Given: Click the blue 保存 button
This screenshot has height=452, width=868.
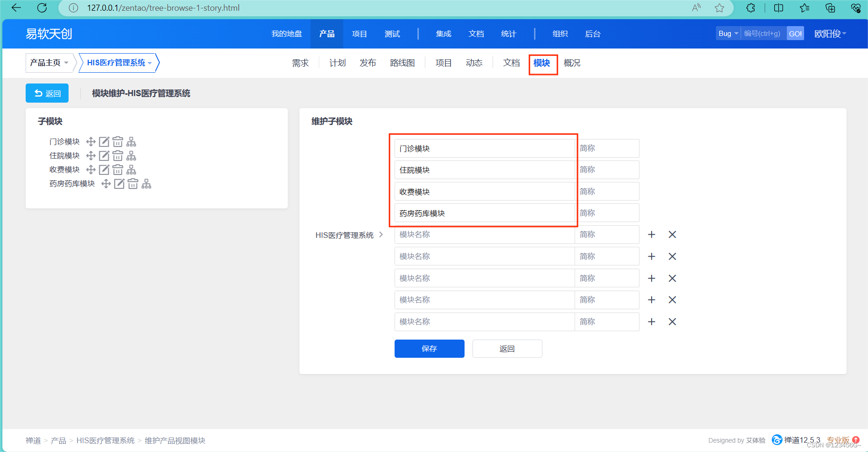Looking at the screenshot, I should (x=430, y=348).
